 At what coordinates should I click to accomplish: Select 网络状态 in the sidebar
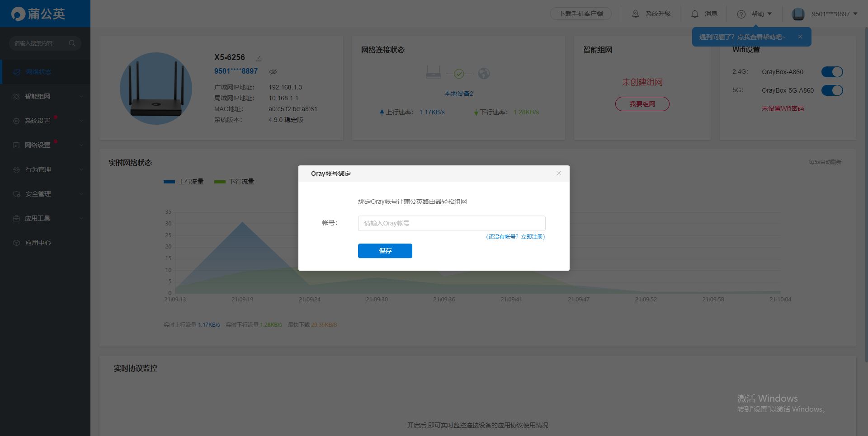(x=38, y=72)
